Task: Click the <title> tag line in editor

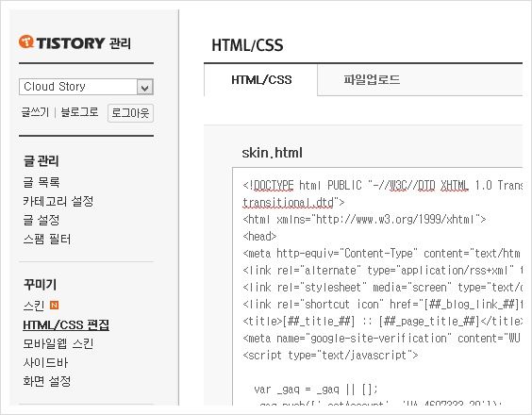Action: [382, 321]
